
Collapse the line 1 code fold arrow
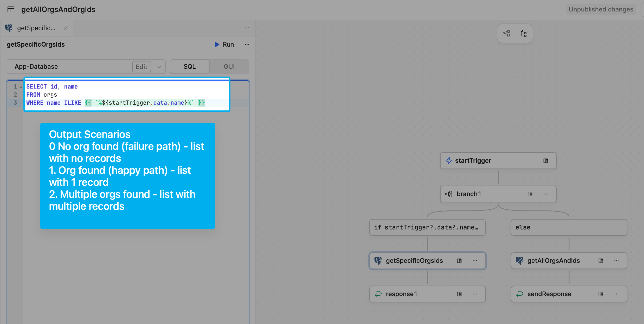(21, 87)
